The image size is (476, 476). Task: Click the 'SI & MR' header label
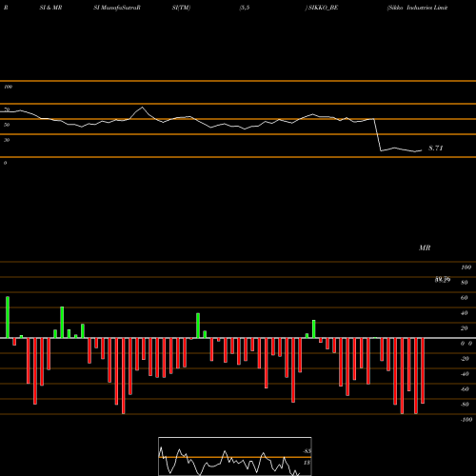[x=50, y=8]
